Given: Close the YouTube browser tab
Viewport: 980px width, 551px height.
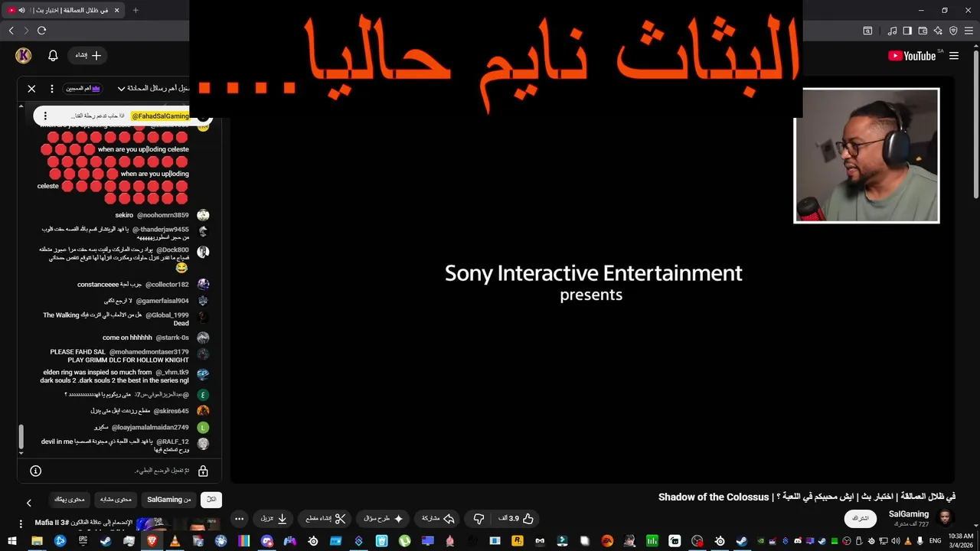Looking at the screenshot, I should point(116,10).
